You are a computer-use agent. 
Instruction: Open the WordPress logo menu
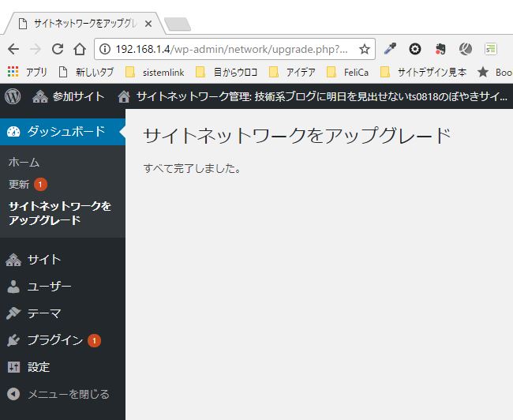click(13, 96)
